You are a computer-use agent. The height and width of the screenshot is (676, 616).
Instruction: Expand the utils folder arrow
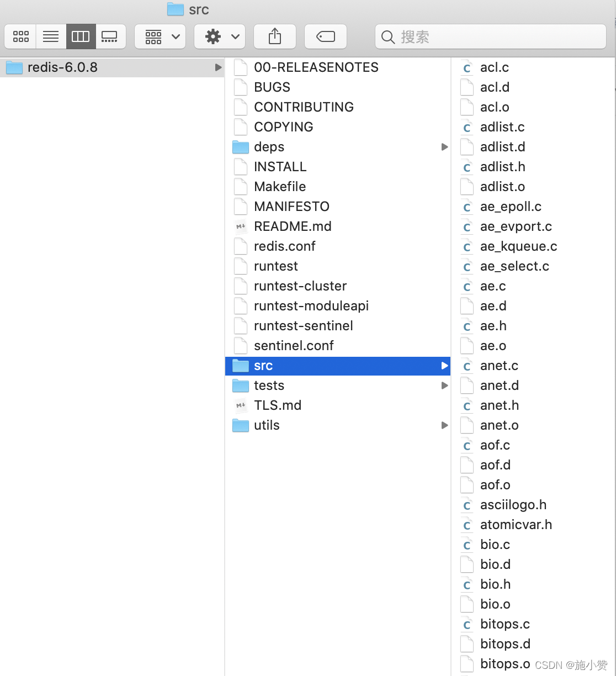click(444, 425)
